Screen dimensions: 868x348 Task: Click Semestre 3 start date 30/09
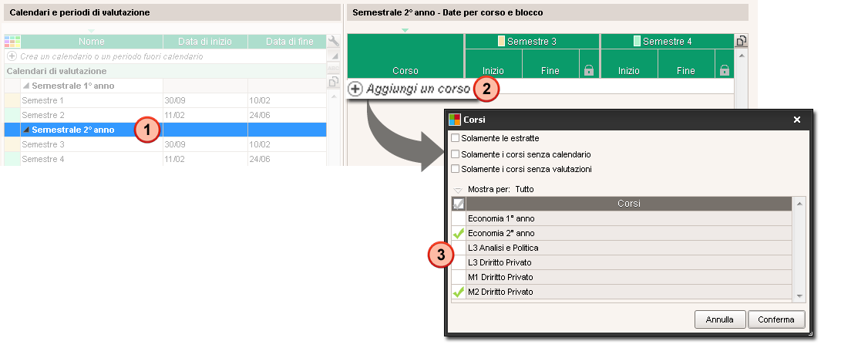173,144
